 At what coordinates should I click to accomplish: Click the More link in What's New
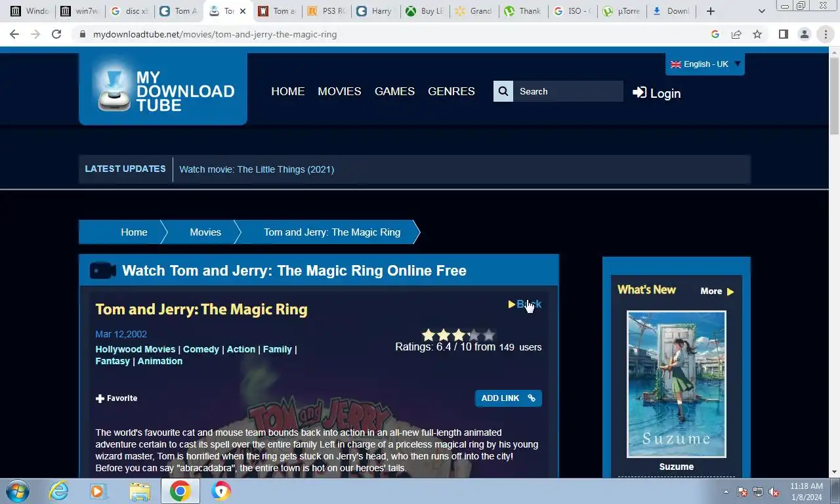[x=717, y=291]
